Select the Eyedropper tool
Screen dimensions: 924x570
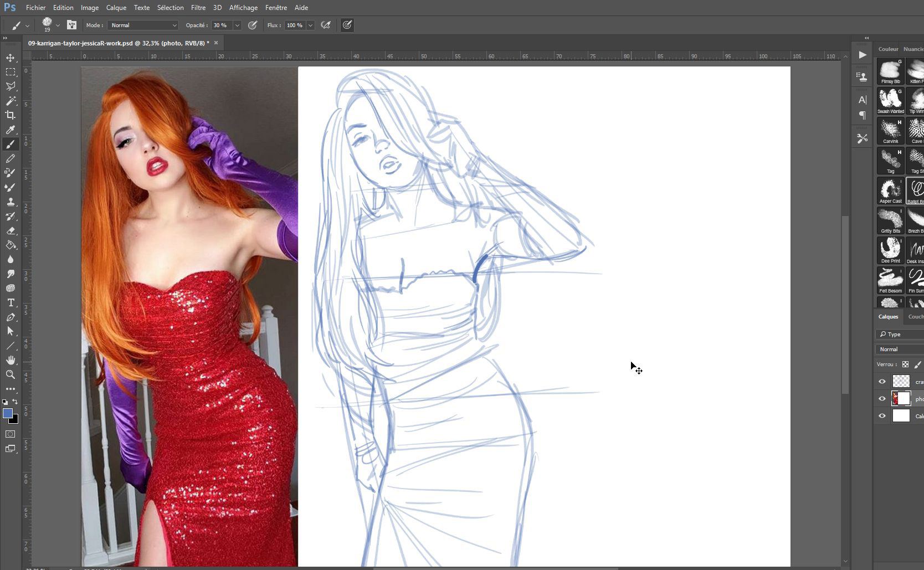pos(11,130)
